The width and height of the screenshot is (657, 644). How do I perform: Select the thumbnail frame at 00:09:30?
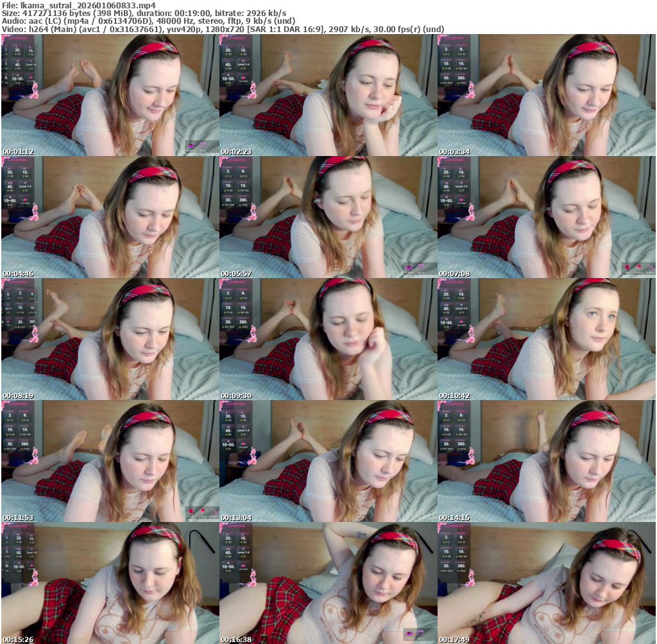point(328,339)
